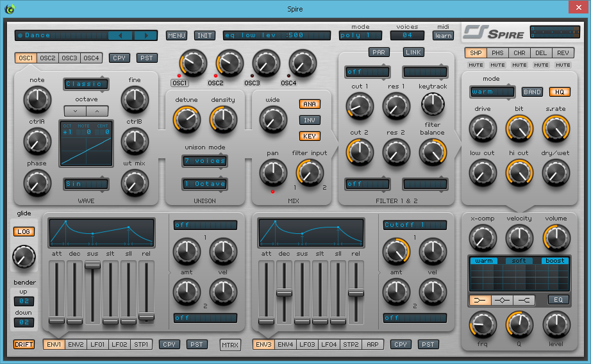Image resolution: width=591 pixels, height=364 pixels.
Task: Open the filter 1 type dropdown set to off
Action: click(367, 72)
